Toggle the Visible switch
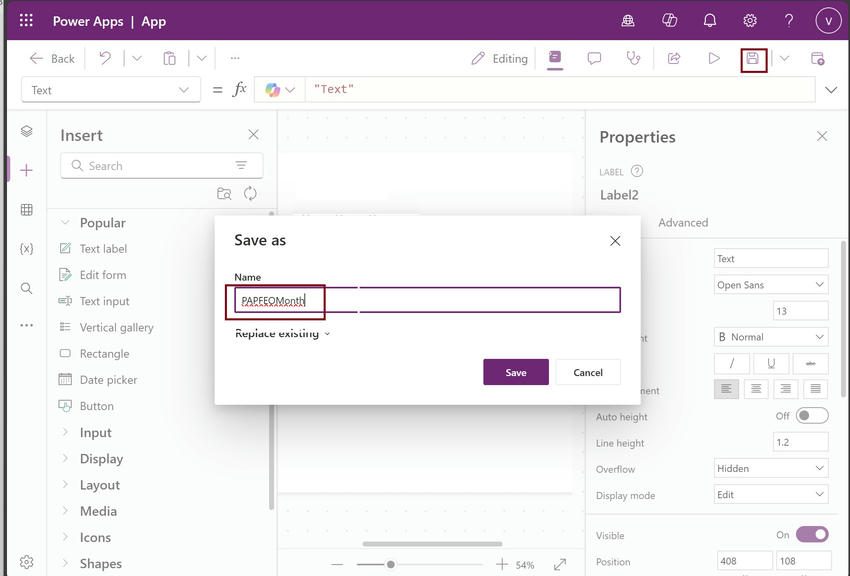Screen dimensions: 850x576 point(812,534)
